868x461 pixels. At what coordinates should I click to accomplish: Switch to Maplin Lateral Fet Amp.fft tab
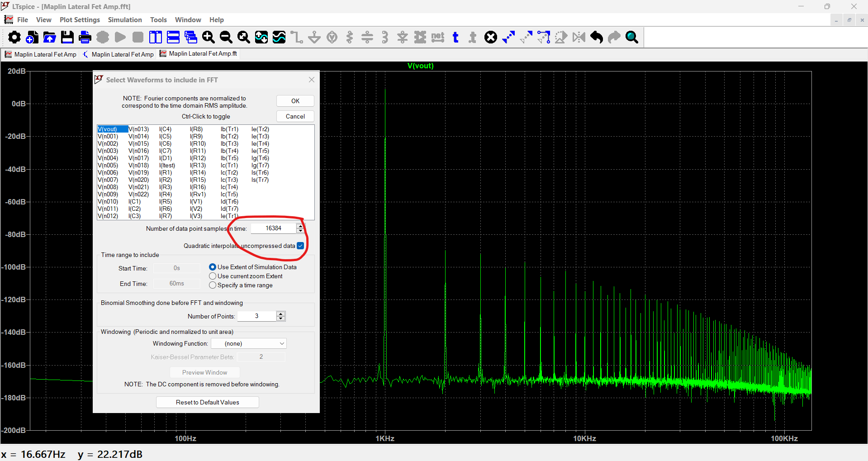pos(198,54)
